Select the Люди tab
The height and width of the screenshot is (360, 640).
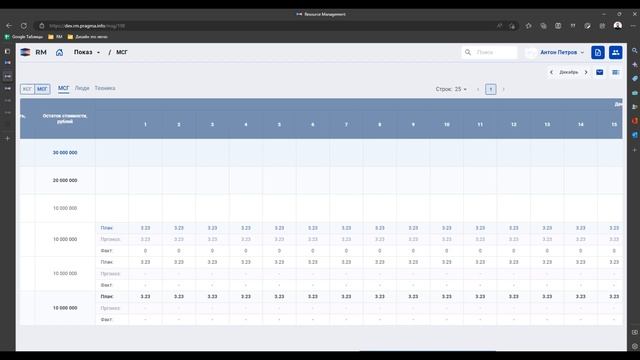(82, 88)
